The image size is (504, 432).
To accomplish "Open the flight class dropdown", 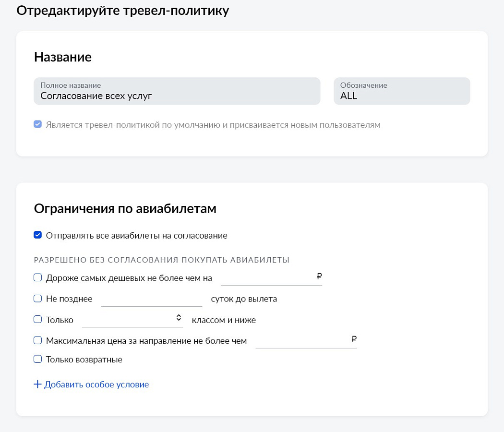I will point(132,320).
